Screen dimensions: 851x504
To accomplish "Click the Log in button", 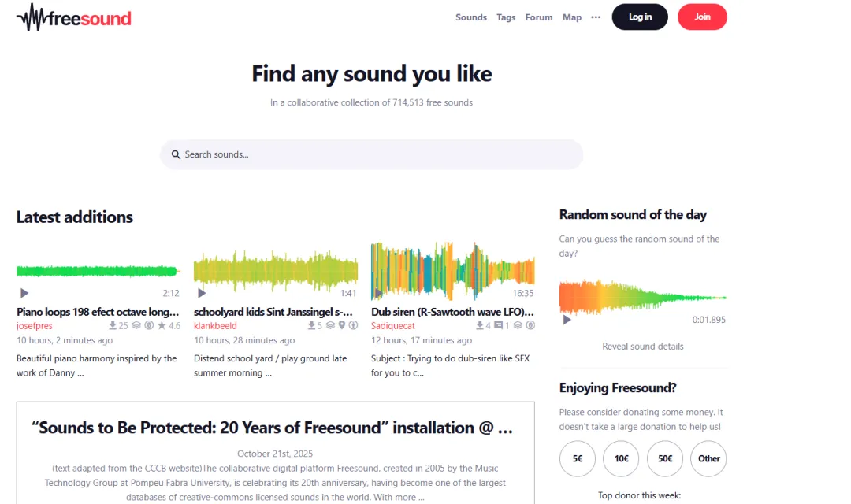I will pyautogui.click(x=640, y=17).
